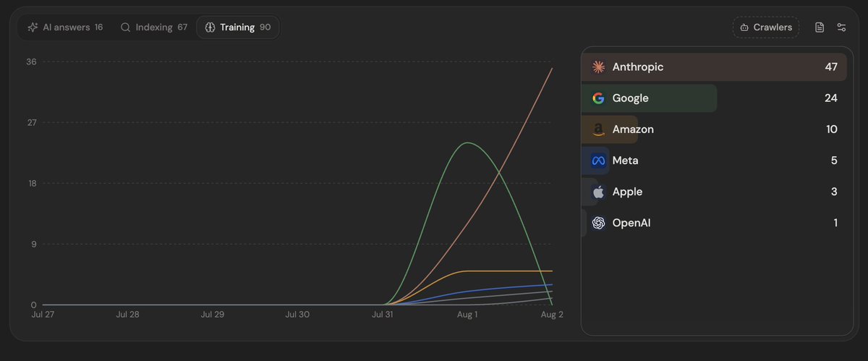Click the magnifier icon in Indexing tab
This screenshot has width=868, height=361.
125,27
